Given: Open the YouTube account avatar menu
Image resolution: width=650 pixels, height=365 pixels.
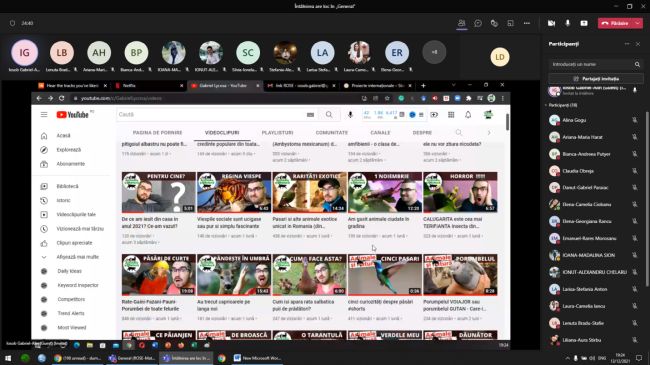Looking at the screenshot, I should coord(488,114).
